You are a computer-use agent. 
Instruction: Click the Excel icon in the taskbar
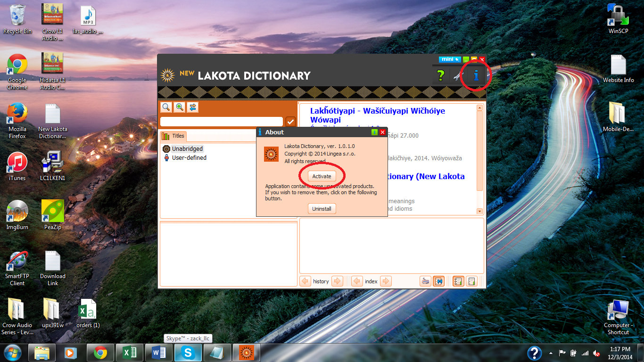pos(130,353)
